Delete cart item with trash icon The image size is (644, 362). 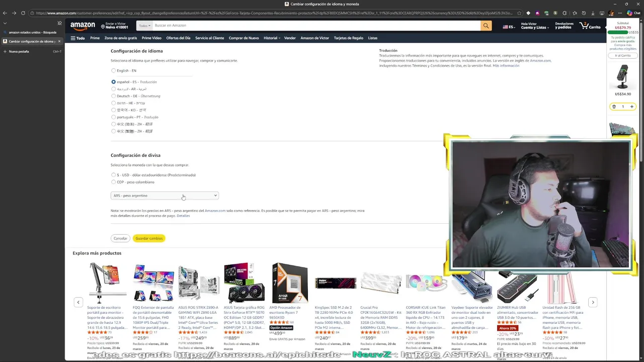[614, 107]
